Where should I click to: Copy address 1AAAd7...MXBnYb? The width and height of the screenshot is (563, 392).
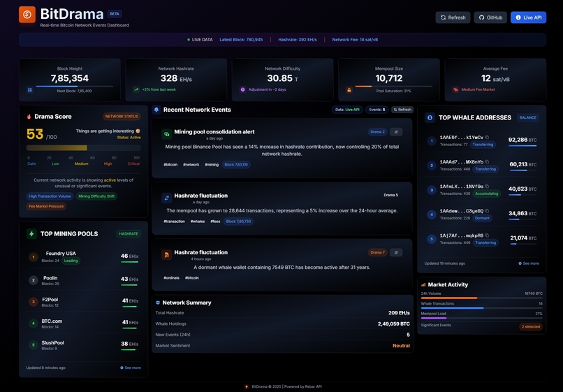[487, 161]
